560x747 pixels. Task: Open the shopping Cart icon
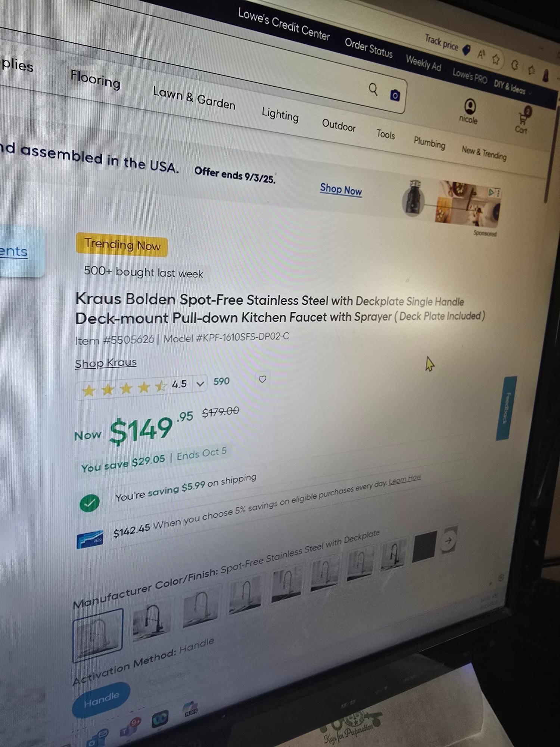click(x=523, y=119)
